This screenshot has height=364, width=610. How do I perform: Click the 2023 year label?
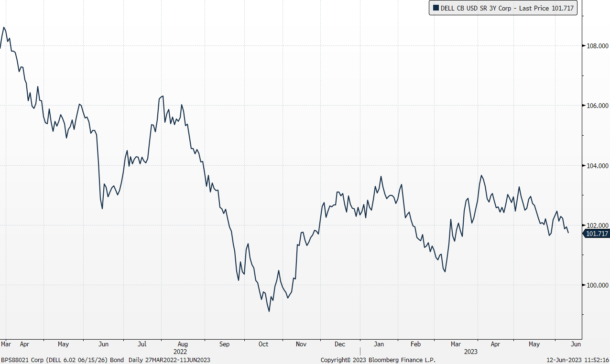tap(470, 351)
